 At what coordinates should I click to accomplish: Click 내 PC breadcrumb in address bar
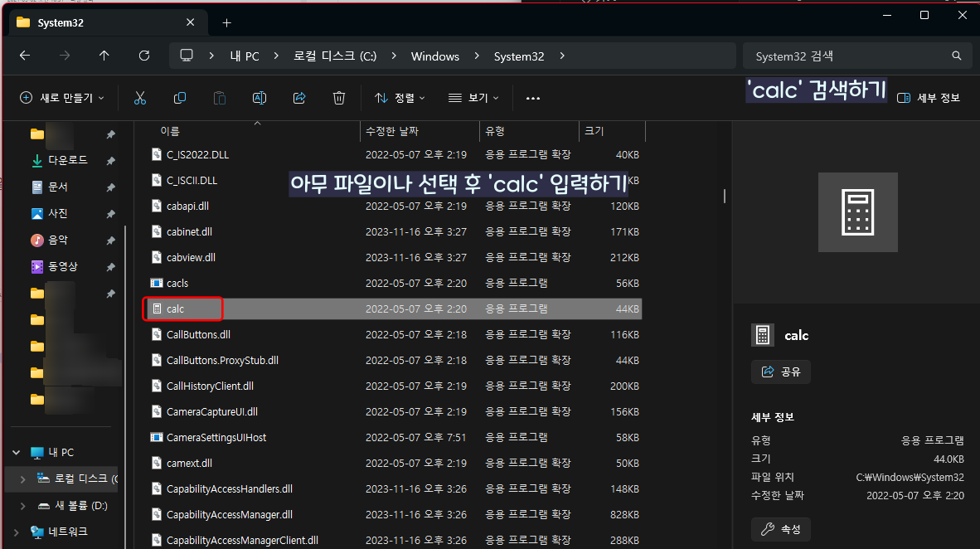pos(245,56)
